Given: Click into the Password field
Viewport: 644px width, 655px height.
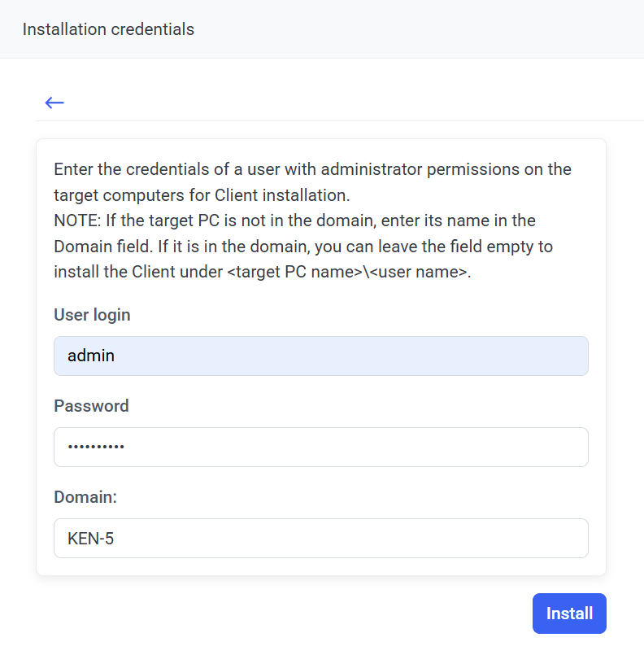Looking at the screenshot, I should click(x=320, y=448).
